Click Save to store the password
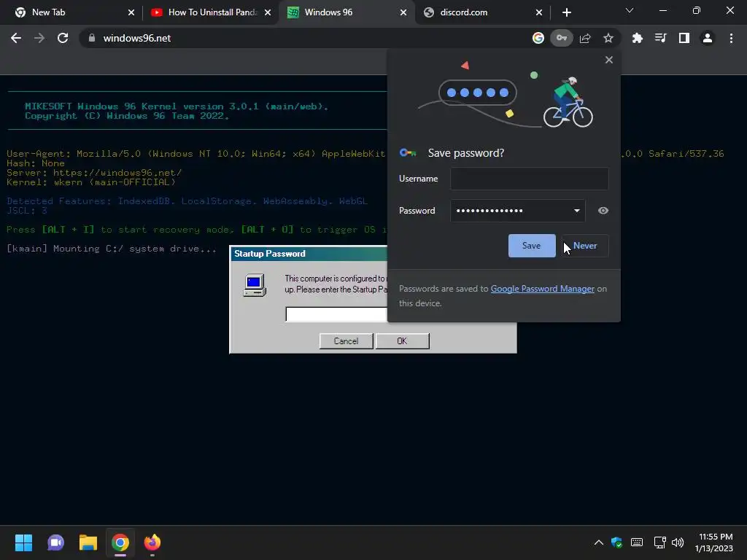This screenshot has height=560, width=747. click(532, 246)
